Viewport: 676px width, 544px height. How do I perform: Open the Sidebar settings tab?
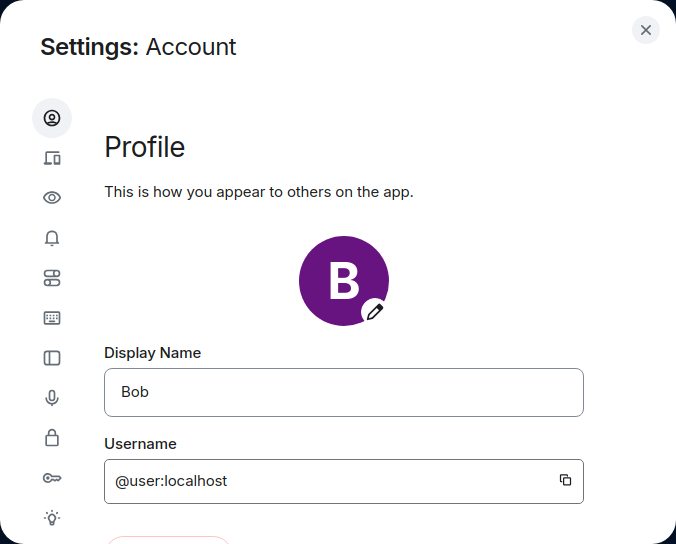[x=52, y=358]
